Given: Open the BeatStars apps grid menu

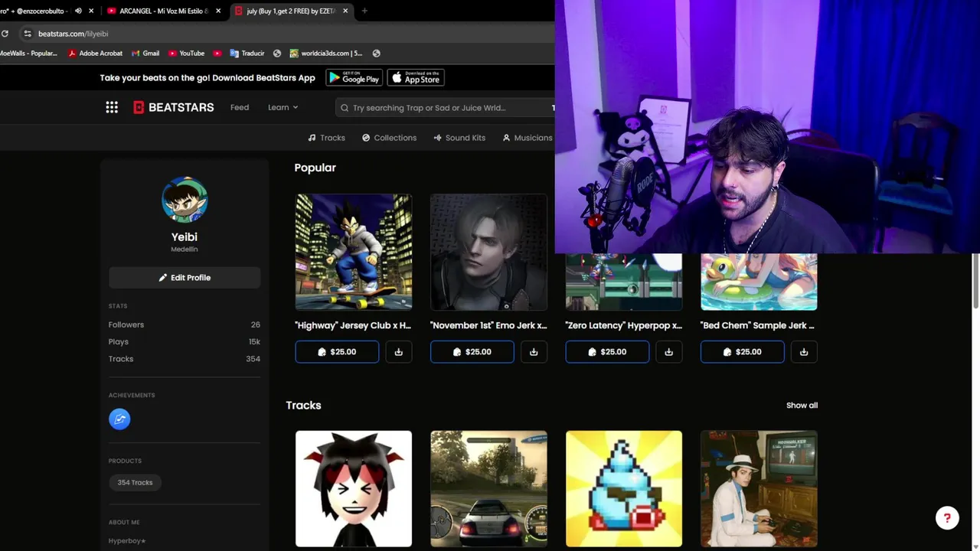Looking at the screenshot, I should point(112,107).
